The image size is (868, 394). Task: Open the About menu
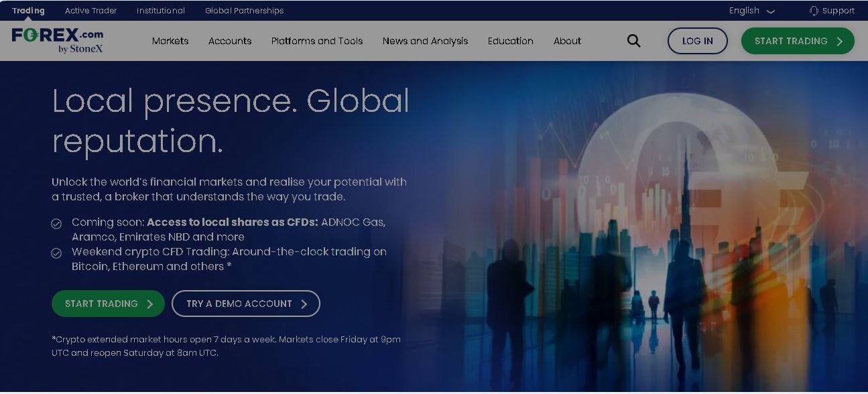pos(567,41)
